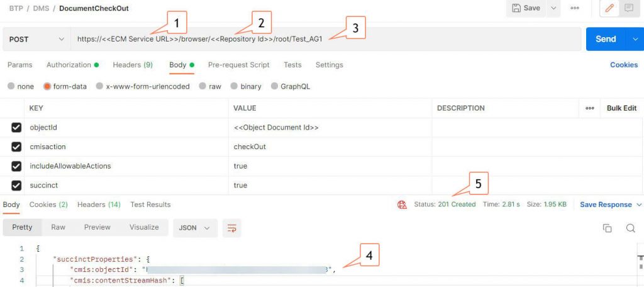Screen dimensions: 644x287
Task: Select the Pretty view
Action: click(22, 227)
